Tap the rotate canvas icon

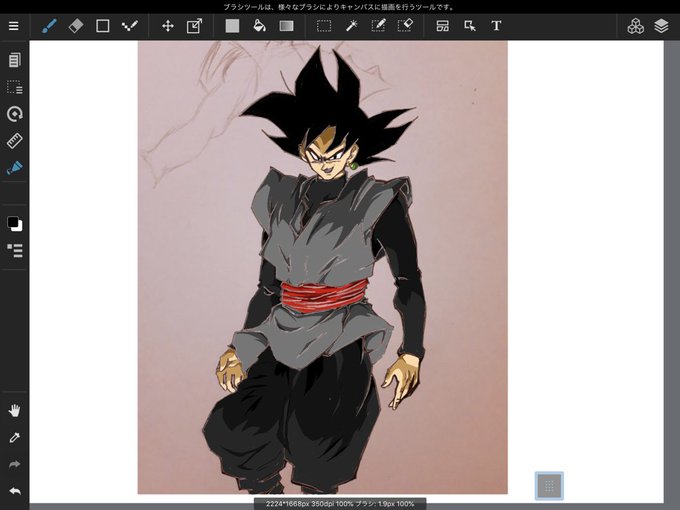click(x=15, y=114)
